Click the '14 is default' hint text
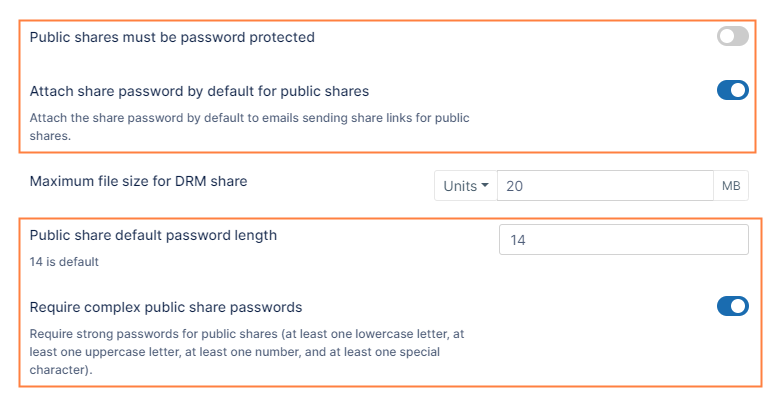This screenshot has width=772, height=401. [x=64, y=262]
